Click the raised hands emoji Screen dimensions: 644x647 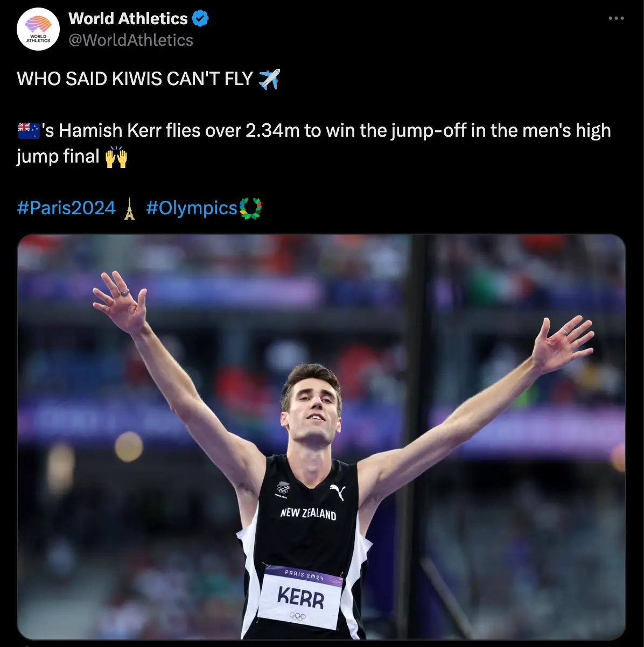coord(116,157)
